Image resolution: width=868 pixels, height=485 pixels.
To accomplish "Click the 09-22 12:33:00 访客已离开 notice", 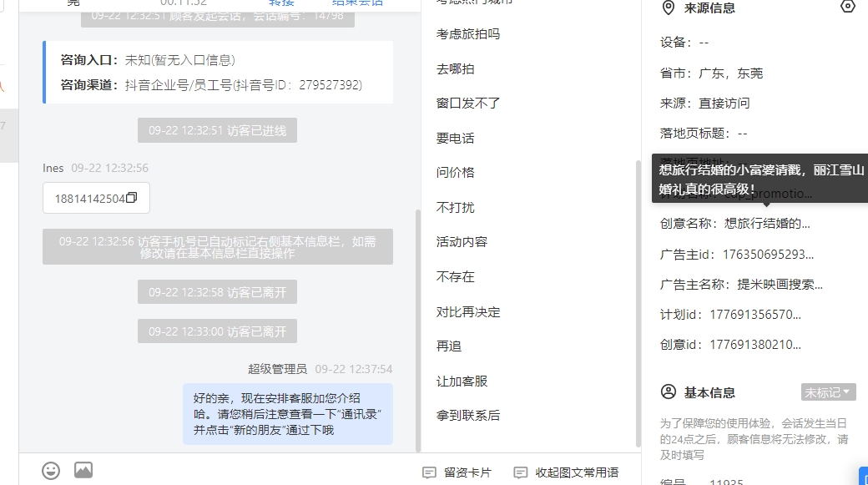I will [217, 331].
